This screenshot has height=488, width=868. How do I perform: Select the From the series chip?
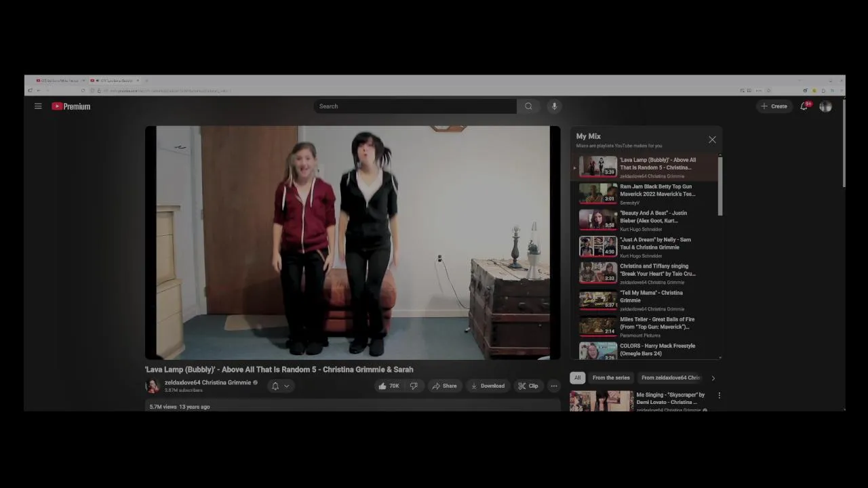(611, 378)
